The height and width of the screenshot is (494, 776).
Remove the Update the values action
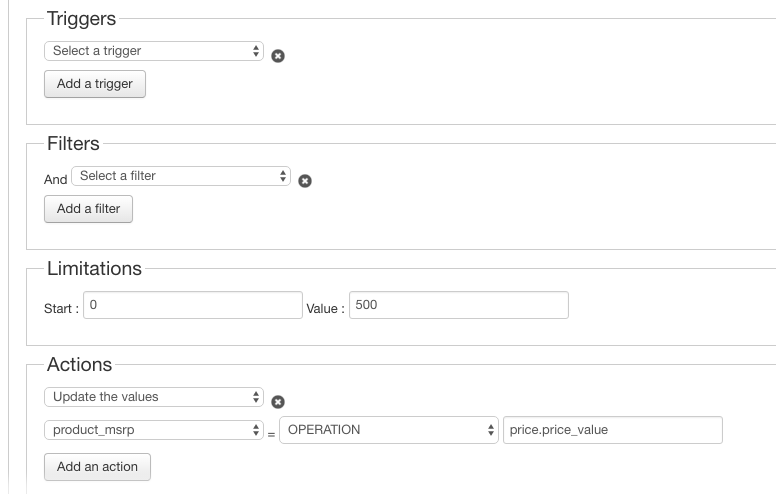pos(278,402)
